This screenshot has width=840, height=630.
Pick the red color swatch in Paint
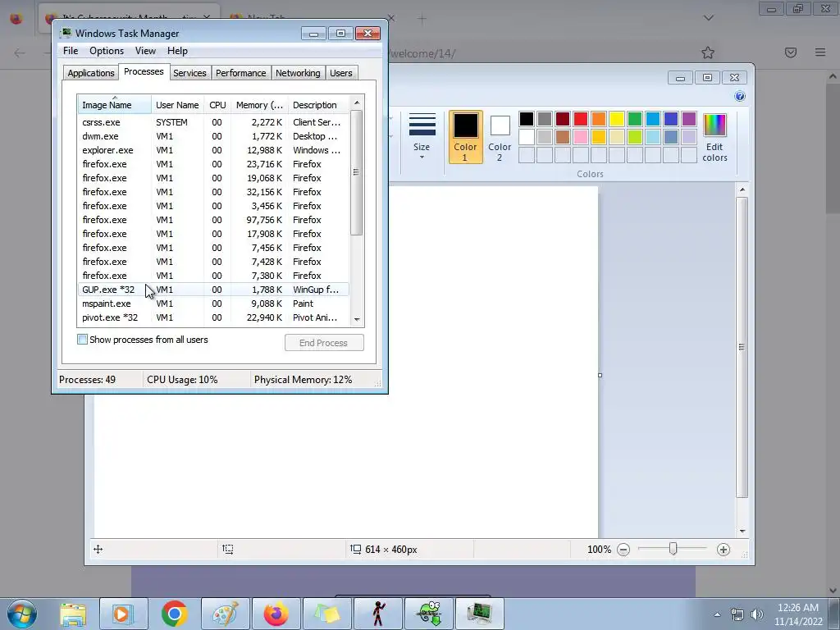tap(581, 119)
